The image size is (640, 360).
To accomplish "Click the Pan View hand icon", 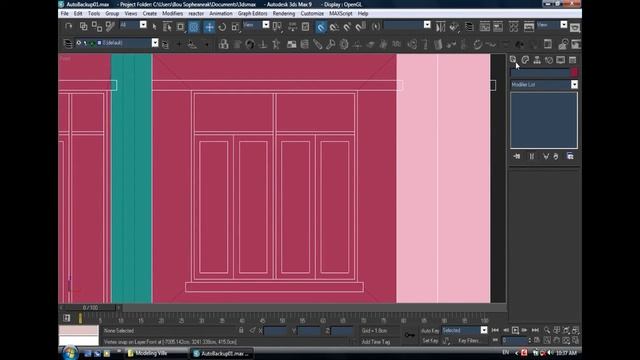I will [x=557, y=340].
